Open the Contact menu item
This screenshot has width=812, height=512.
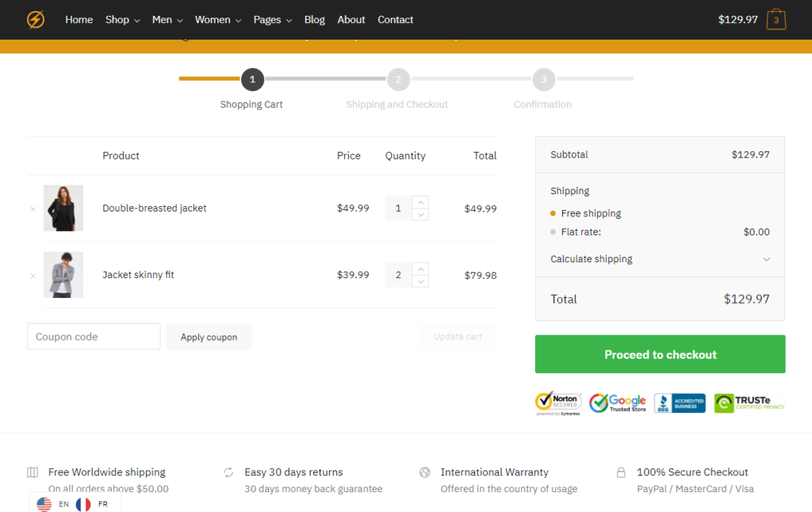(x=395, y=19)
